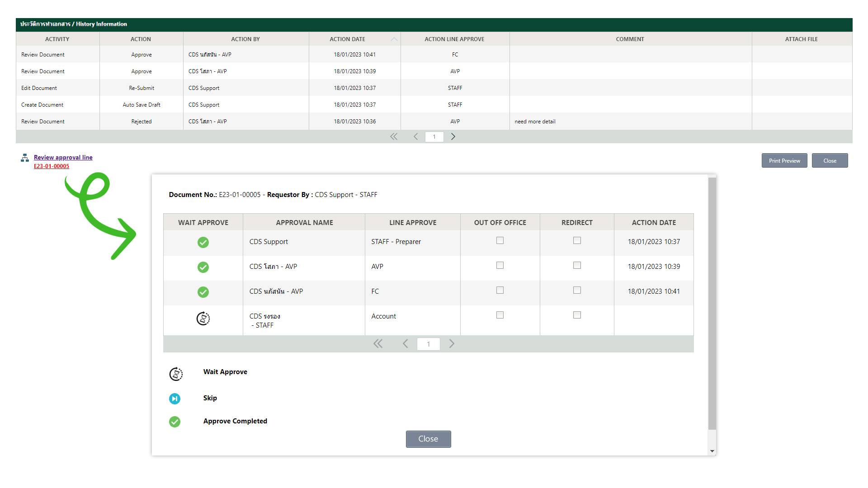Screen dimensions: 868x488
Task: Open the Review approval line link
Action: coord(63,157)
